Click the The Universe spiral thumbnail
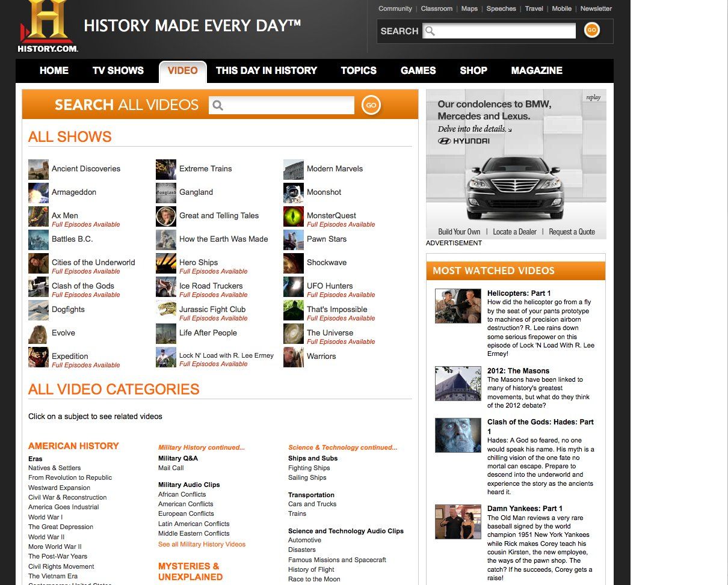 point(294,334)
